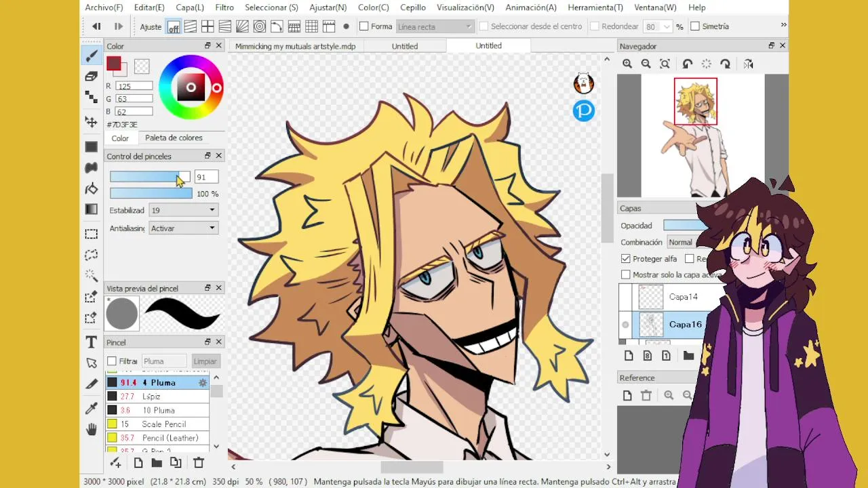Open the Estabilizad dropdown showing 19
This screenshot has height=488, width=868.
click(x=183, y=211)
